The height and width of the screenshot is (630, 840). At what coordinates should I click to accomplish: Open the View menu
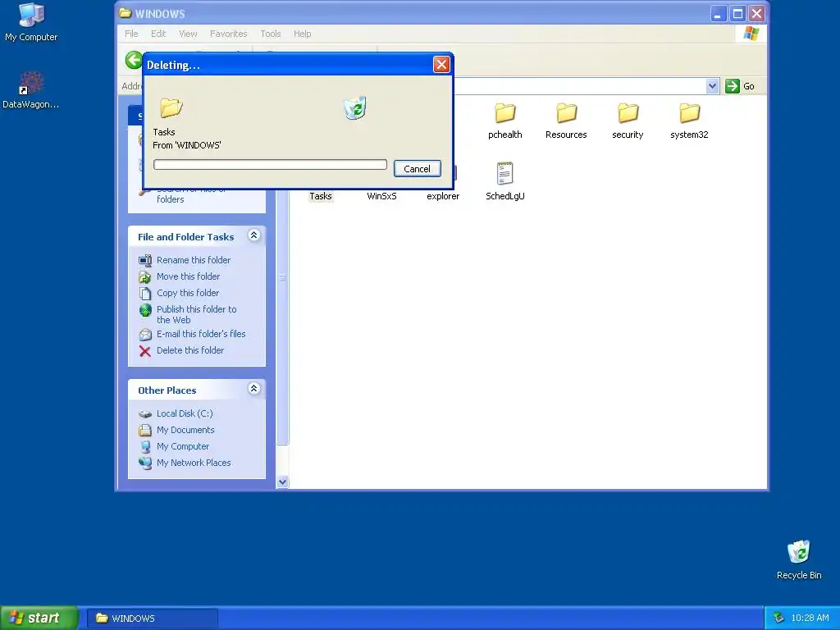[188, 34]
